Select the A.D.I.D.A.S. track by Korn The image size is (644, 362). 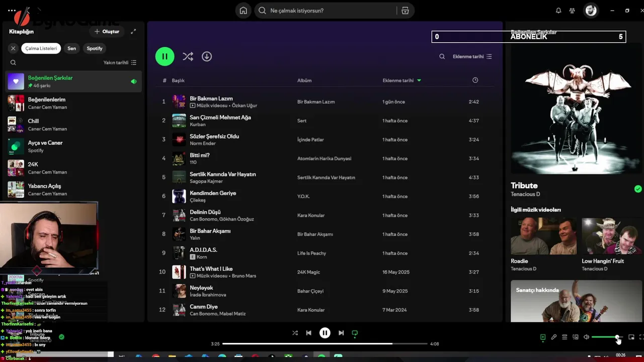(325, 253)
